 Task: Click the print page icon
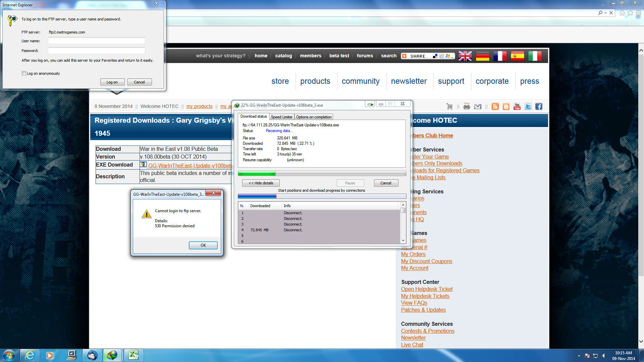467,107
